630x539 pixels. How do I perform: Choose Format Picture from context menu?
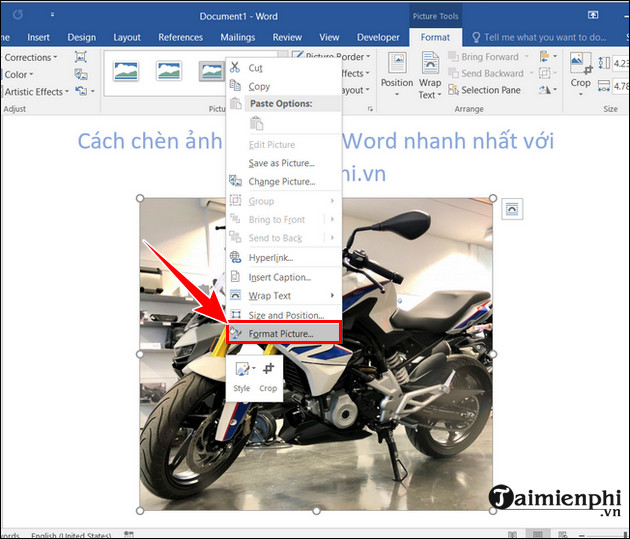tap(284, 333)
